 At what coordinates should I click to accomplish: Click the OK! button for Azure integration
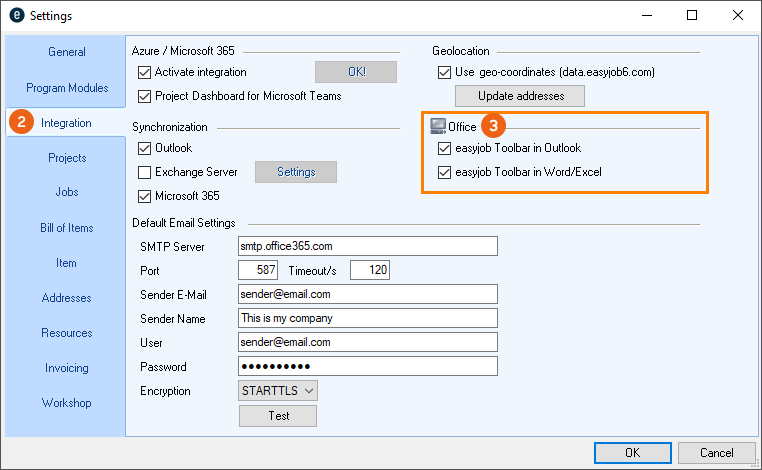tap(356, 72)
